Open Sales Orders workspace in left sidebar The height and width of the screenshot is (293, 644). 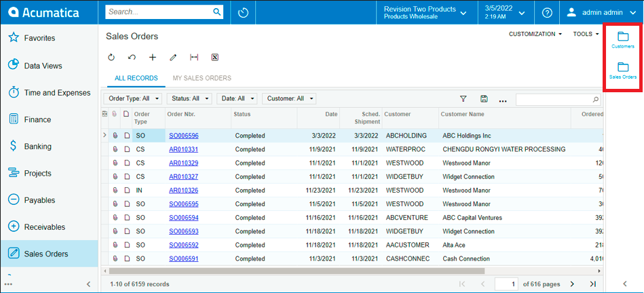point(49,254)
